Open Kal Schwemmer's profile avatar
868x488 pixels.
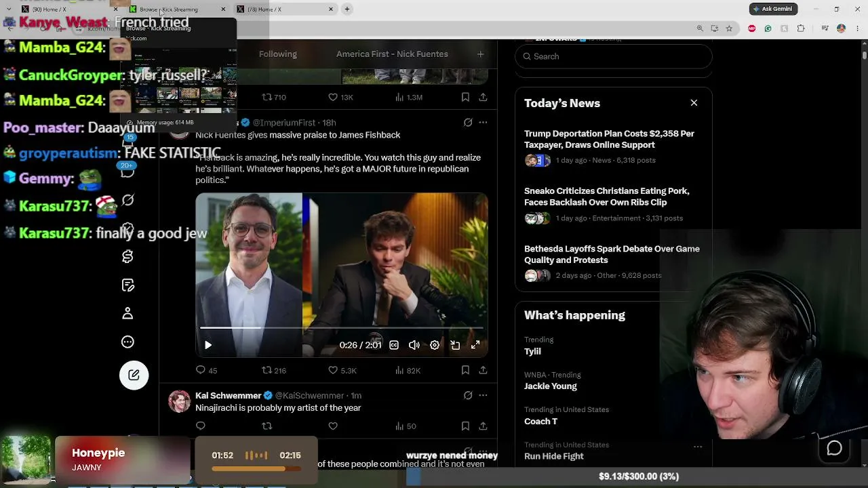tap(180, 401)
